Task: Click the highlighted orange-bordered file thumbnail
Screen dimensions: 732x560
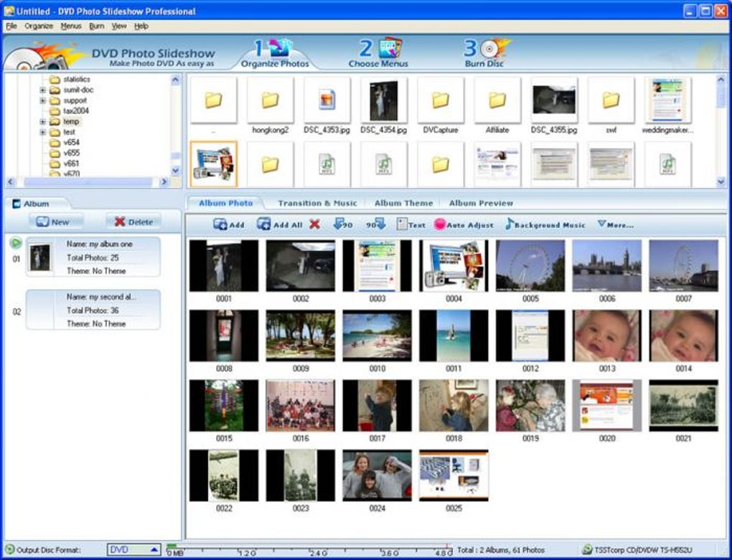Action: point(213,164)
